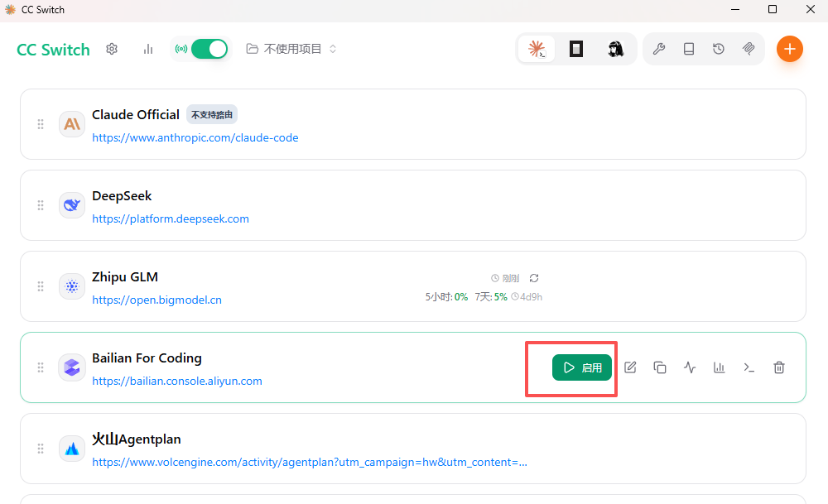Select the Zhipu GLM card title
Screen dimensions: 828x504
[125, 277]
